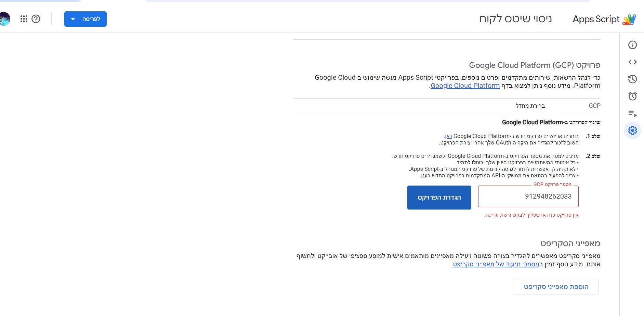Click the bullet about ממשקי ה-API המתקדמים
The height and width of the screenshot is (316, 644).
[499, 176]
